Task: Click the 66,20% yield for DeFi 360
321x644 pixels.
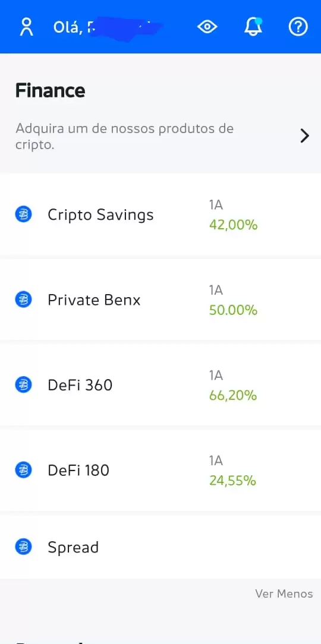Action: (233, 396)
